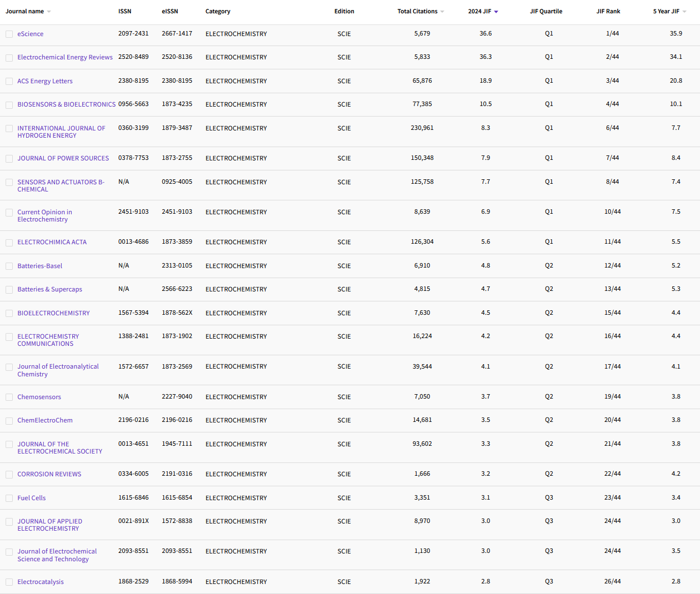Tick the Electrocatalysis checkbox
The image size is (700, 594).
[x=9, y=582]
